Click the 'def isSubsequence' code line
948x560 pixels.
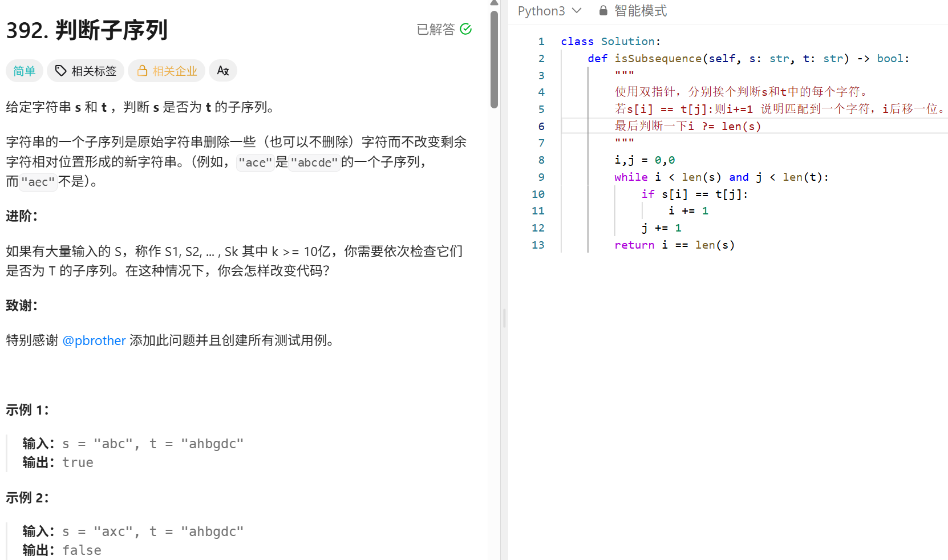[748, 59]
